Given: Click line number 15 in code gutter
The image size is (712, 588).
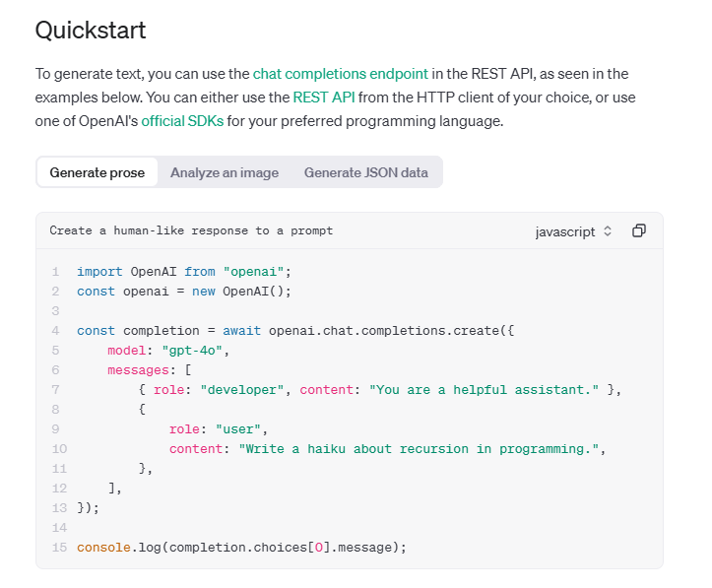Looking at the screenshot, I should coord(55,547).
